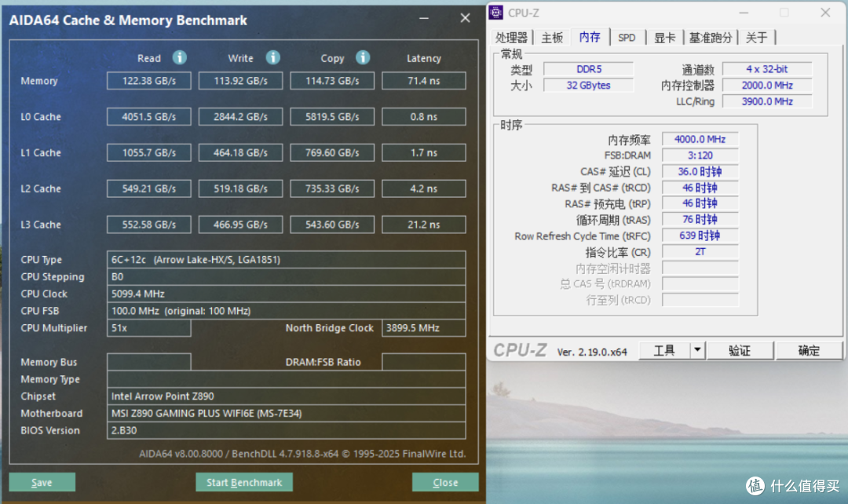This screenshot has height=504, width=848.
Task: Click the Memory Latency value 71.4 ns
Action: click(x=423, y=81)
